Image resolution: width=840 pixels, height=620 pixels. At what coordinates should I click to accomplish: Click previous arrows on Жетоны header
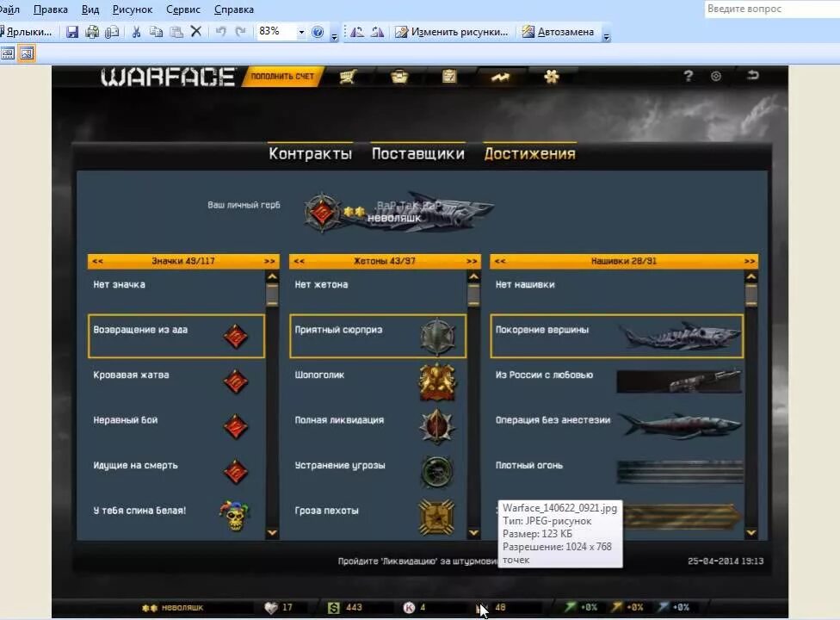tap(299, 262)
